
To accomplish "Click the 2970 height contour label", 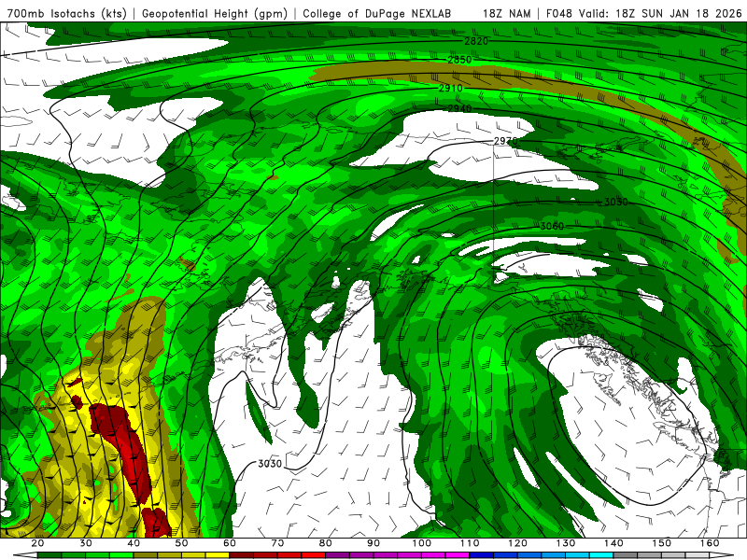I will (505, 142).
